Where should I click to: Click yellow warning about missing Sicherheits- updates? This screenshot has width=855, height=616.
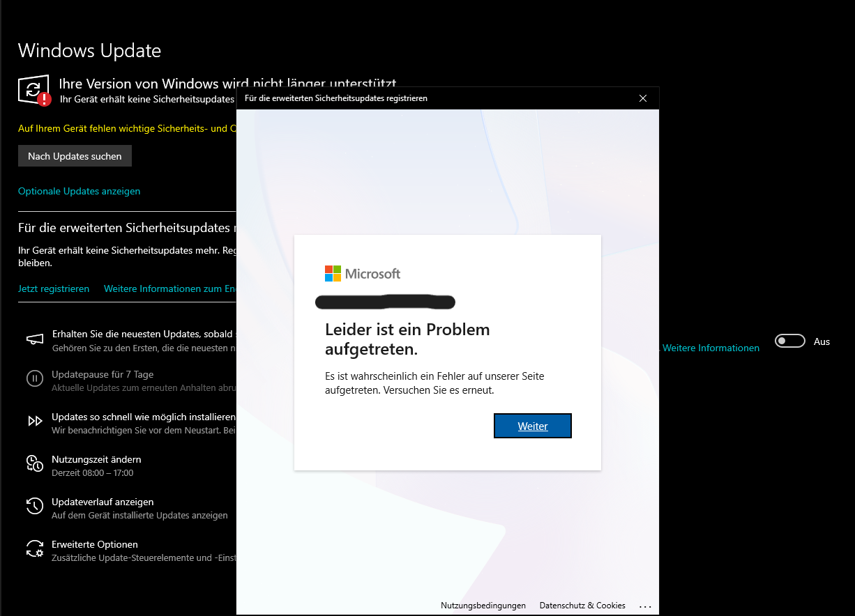click(127, 128)
